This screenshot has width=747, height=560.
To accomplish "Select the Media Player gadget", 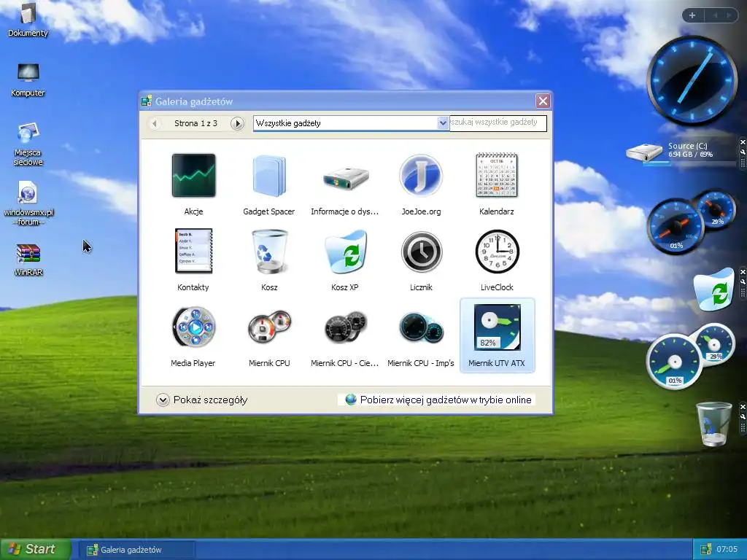I will click(x=193, y=336).
